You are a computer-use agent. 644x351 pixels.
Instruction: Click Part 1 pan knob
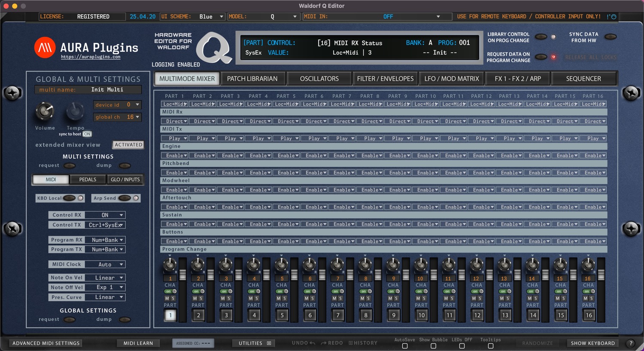click(x=170, y=265)
